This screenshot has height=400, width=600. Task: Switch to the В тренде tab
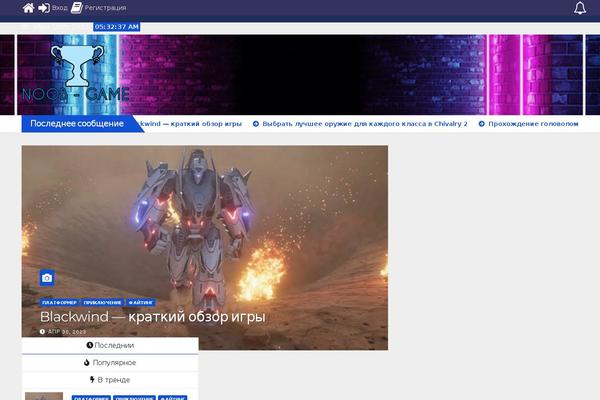click(110, 380)
